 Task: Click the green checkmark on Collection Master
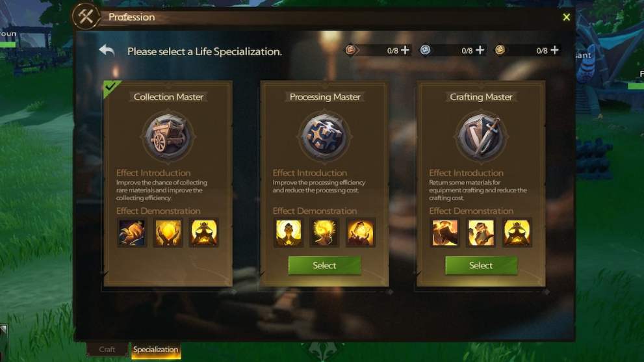click(x=110, y=86)
